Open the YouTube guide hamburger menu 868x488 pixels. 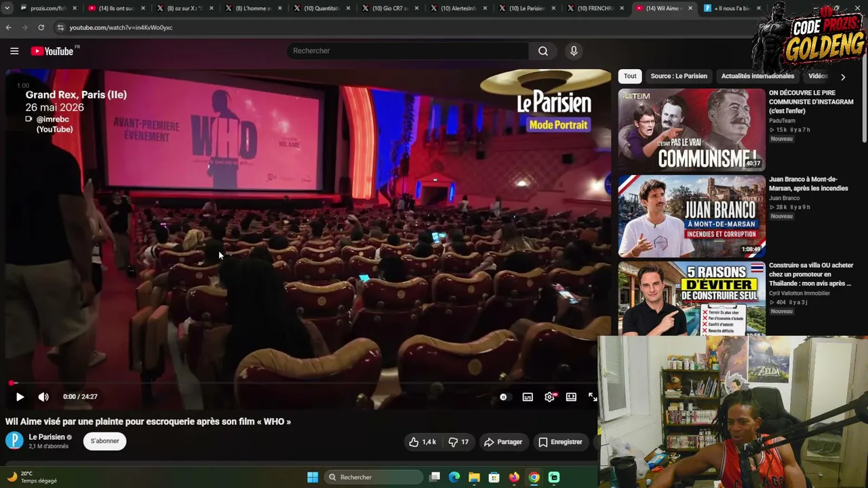point(14,51)
